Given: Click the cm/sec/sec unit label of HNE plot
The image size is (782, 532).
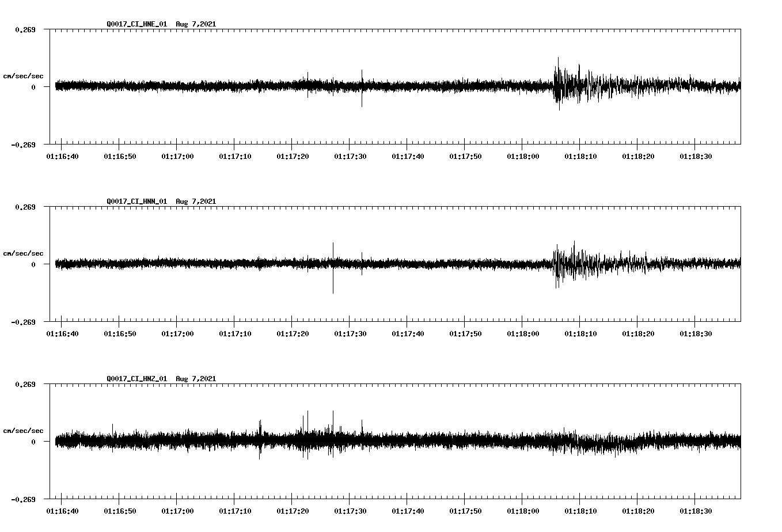Looking at the screenshot, I should [24, 76].
